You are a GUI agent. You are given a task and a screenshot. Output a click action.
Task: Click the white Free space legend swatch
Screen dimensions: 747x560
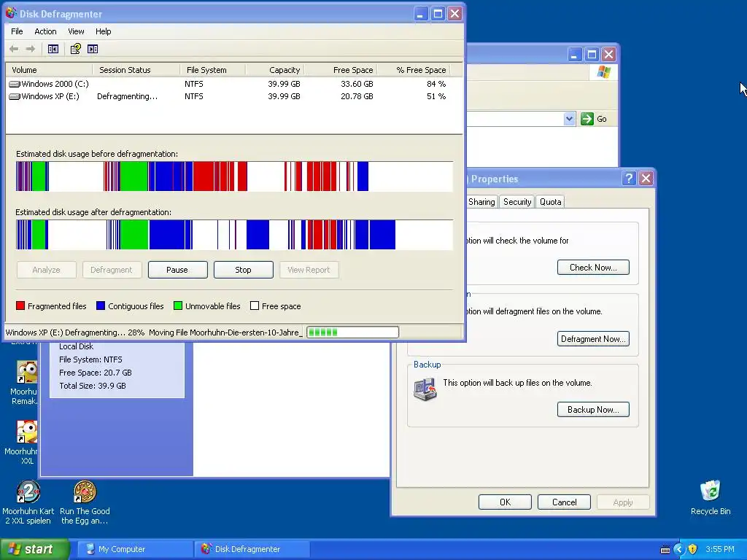tap(255, 306)
